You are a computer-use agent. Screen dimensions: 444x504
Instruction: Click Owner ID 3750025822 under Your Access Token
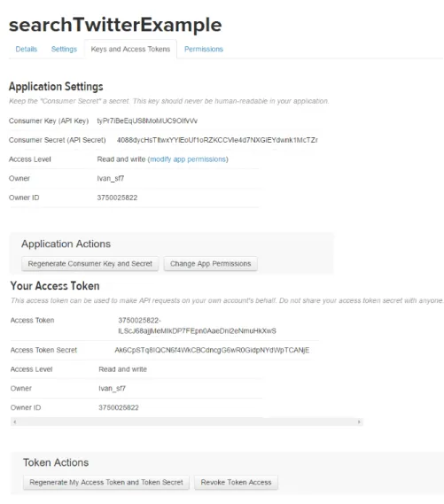click(x=119, y=407)
